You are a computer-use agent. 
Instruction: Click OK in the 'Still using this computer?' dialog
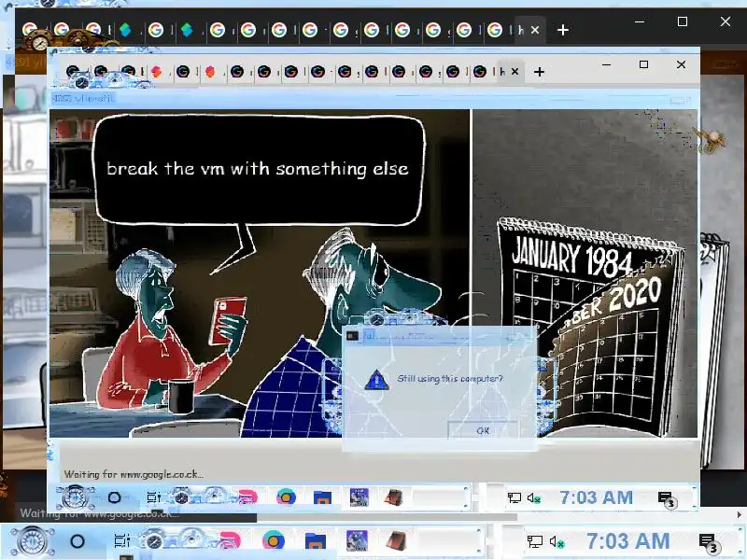pos(483,430)
